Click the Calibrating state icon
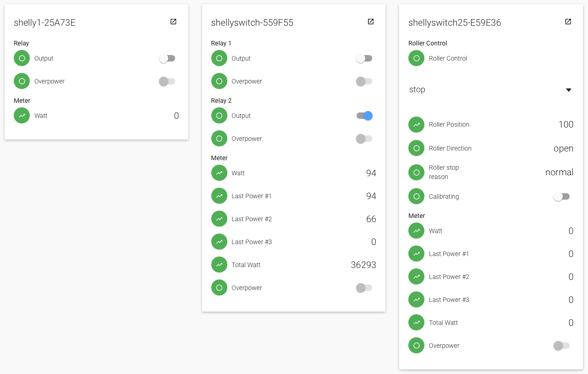The image size is (588, 374). (416, 196)
